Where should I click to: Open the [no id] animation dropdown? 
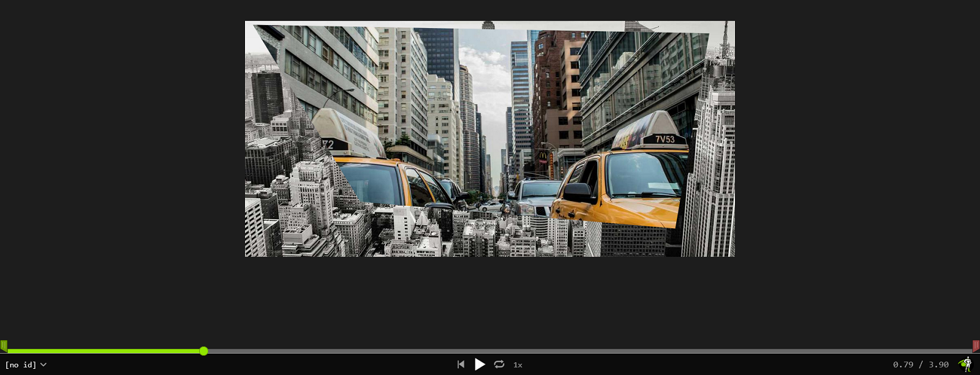pyautogui.click(x=21, y=365)
